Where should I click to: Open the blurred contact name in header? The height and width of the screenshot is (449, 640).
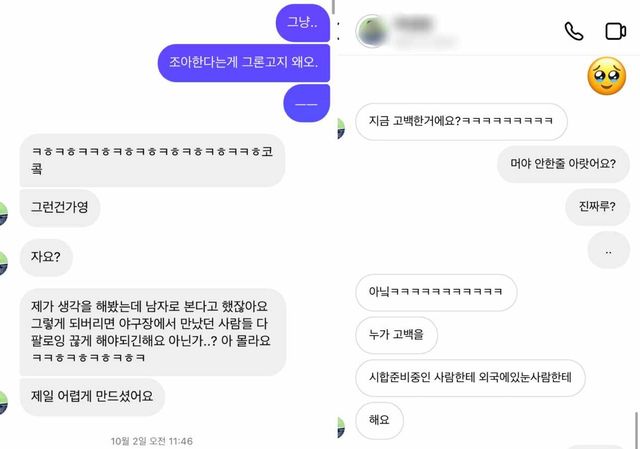414,23
